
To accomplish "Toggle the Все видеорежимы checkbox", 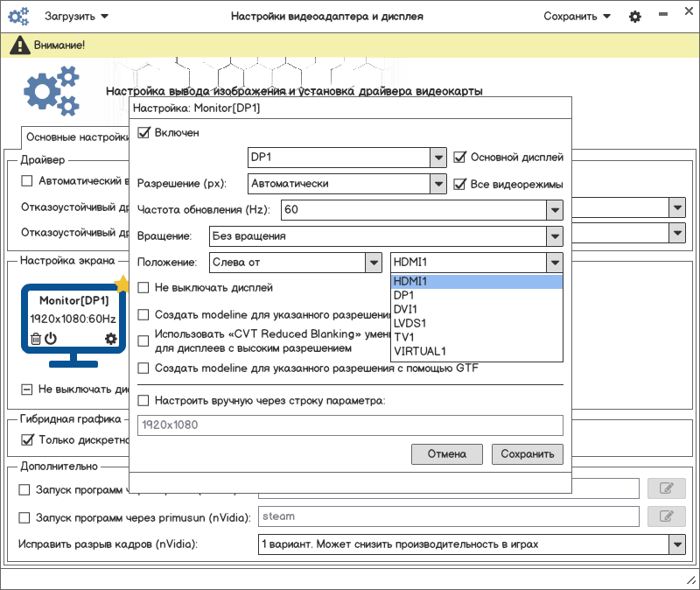I will 459,184.
